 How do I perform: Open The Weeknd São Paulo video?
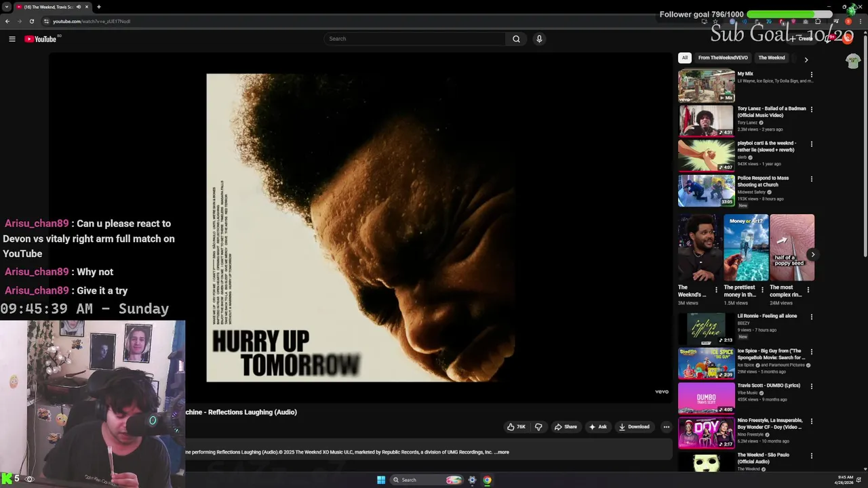click(x=707, y=462)
